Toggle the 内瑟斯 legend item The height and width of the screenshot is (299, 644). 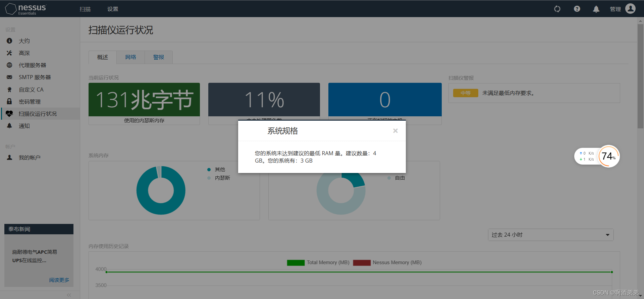tap(219, 178)
